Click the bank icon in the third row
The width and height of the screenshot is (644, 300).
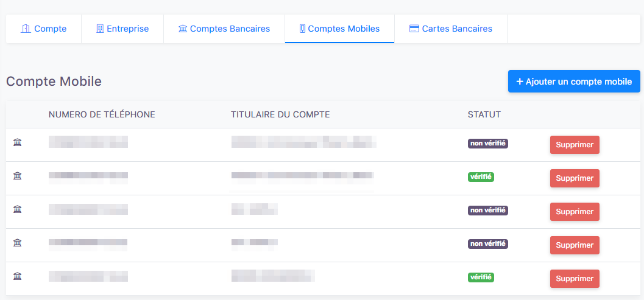[x=17, y=210]
